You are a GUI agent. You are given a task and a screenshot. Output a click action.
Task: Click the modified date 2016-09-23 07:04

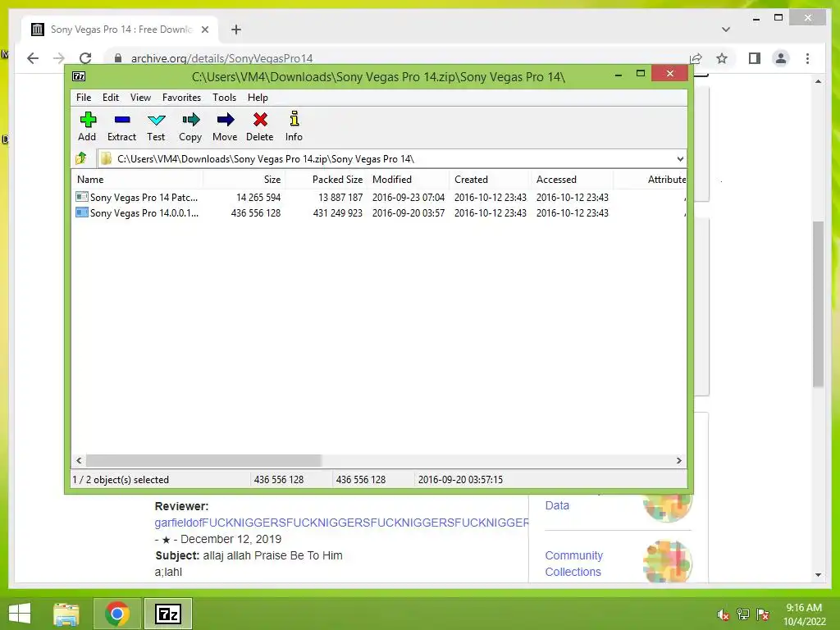point(409,197)
